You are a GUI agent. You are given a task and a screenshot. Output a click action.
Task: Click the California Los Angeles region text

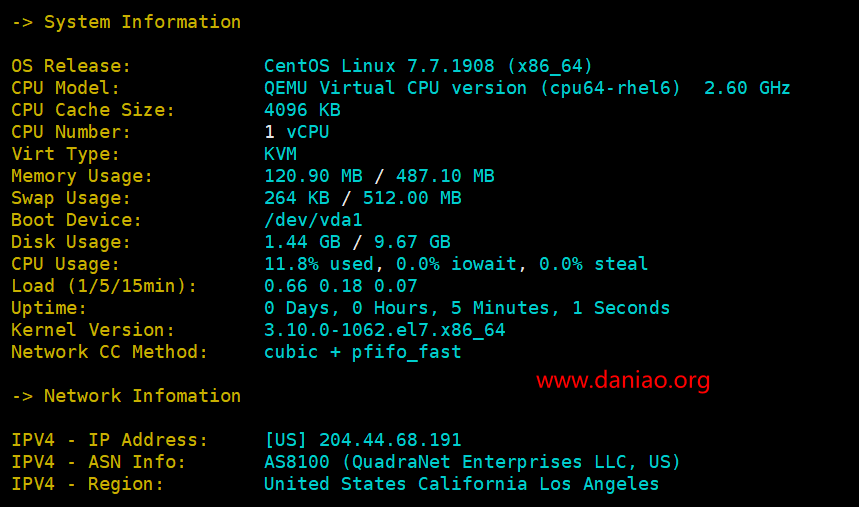pyautogui.click(x=539, y=484)
